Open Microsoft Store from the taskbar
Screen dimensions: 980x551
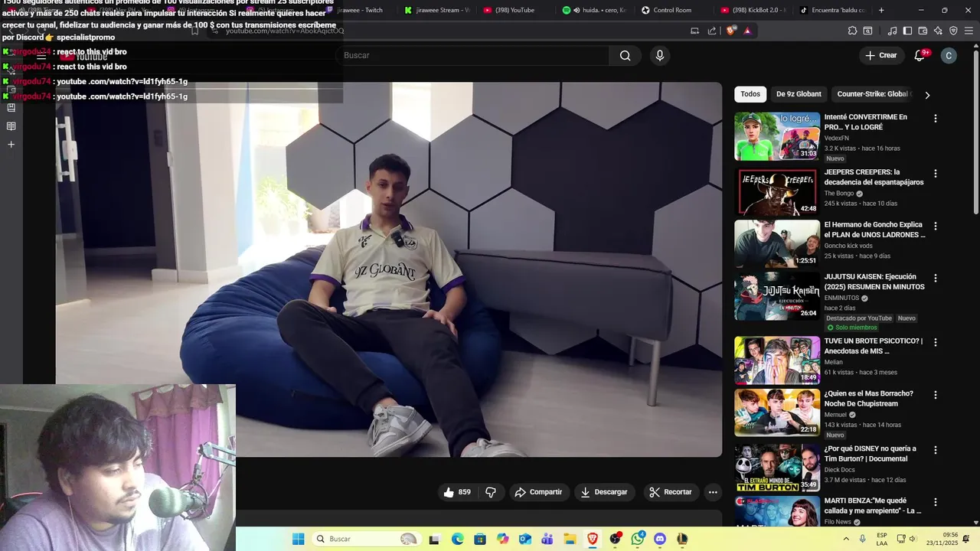point(479,539)
